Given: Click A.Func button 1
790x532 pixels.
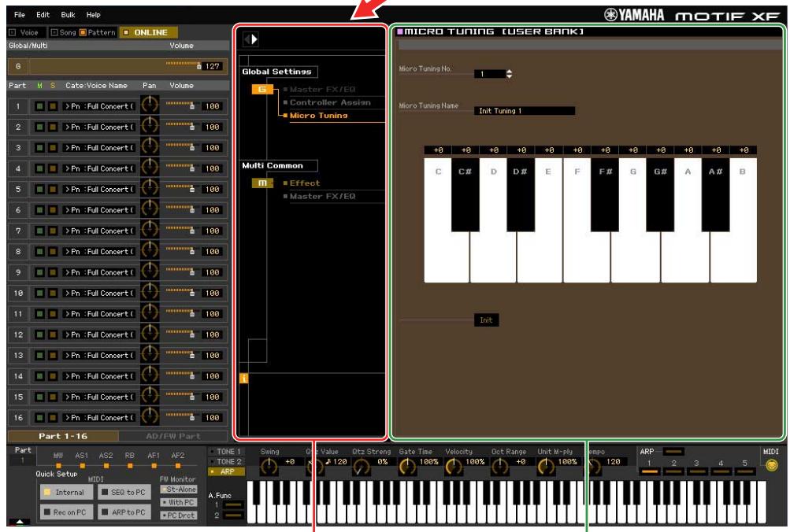Looking at the screenshot, I should click(233, 504).
